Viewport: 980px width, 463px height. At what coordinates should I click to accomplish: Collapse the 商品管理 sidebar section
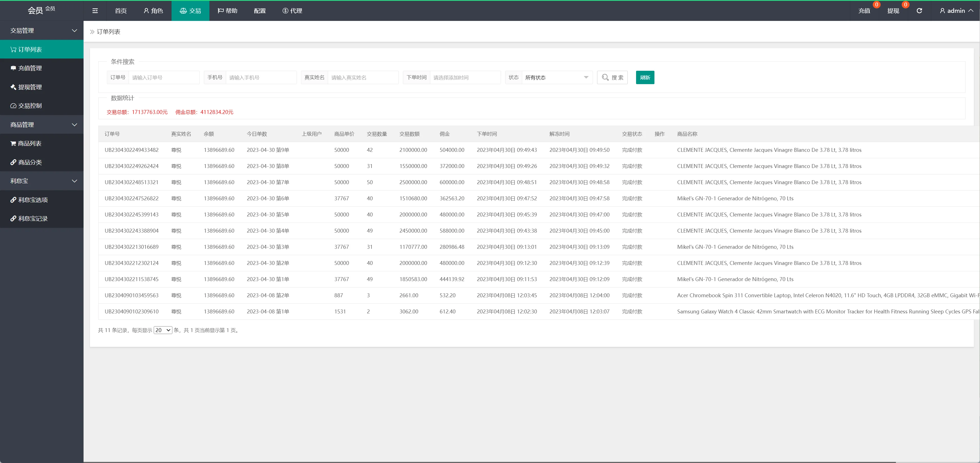point(41,125)
